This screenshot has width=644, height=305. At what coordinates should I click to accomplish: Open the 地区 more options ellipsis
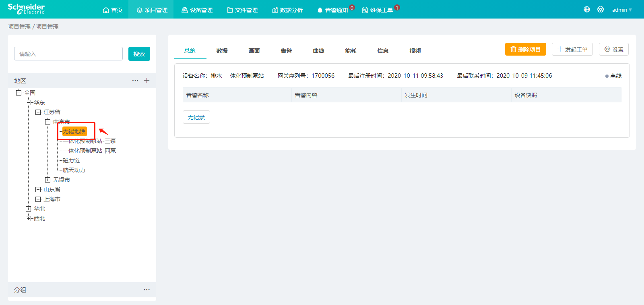pos(135,81)
